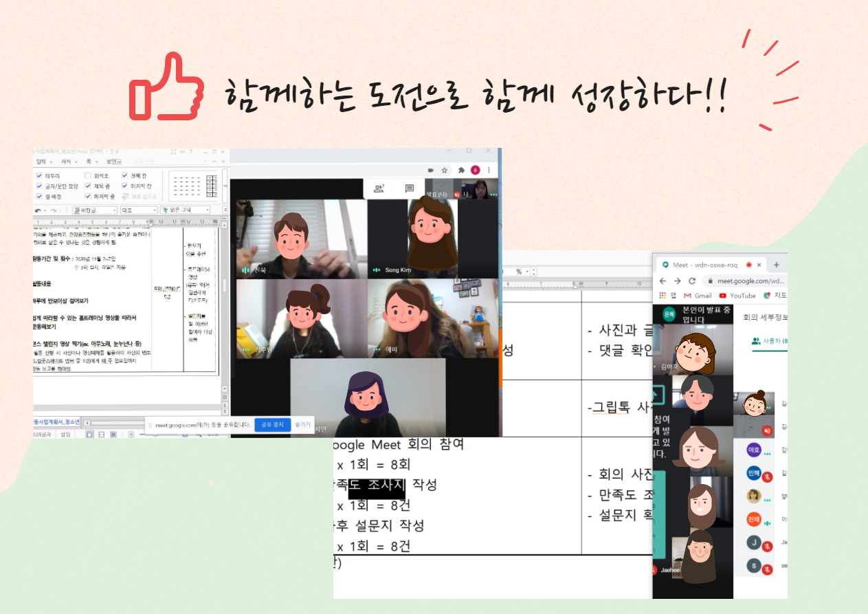The width and height of the screenshot is (868, 614).
Task: Uncheck the 테두리 checkbox
Action: tap(39, 176)
